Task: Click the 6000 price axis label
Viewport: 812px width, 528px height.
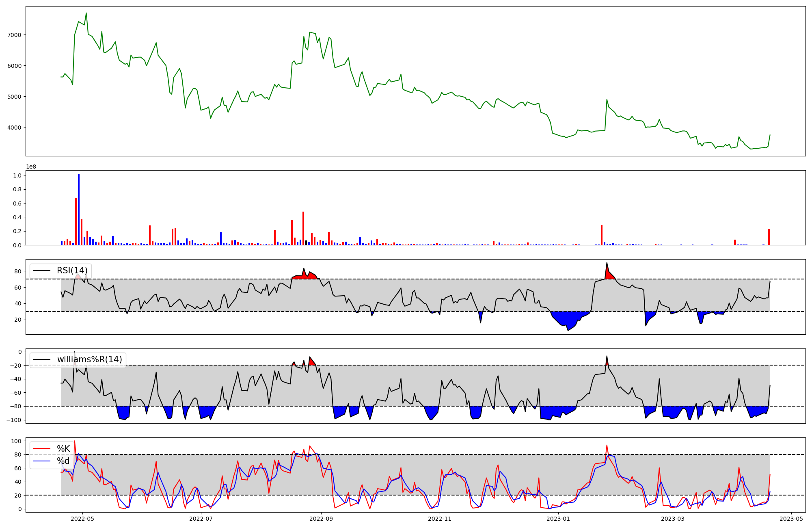Action: click(x=14, y=66)
